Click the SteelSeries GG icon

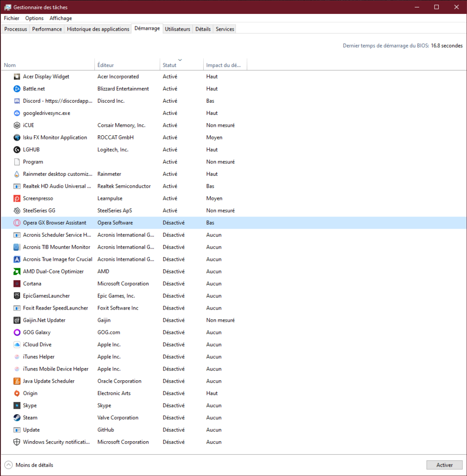pyautogui.click(x=17, y=211)
